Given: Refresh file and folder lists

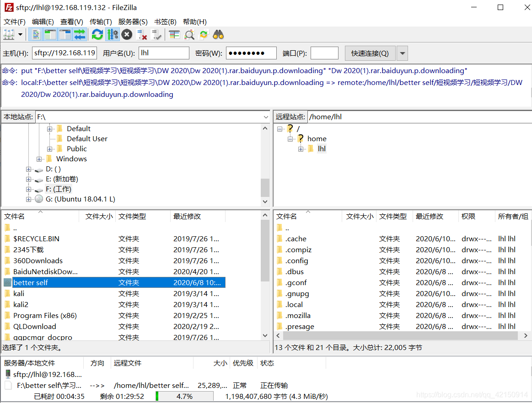Looking at the screenshot, I should click(97, 35).
